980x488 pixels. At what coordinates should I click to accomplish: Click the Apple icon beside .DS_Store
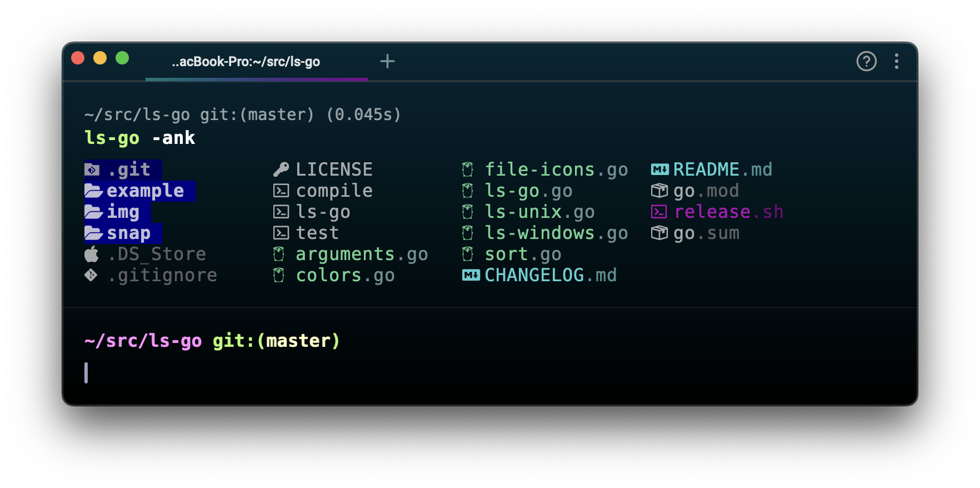[x=92, y=254]
